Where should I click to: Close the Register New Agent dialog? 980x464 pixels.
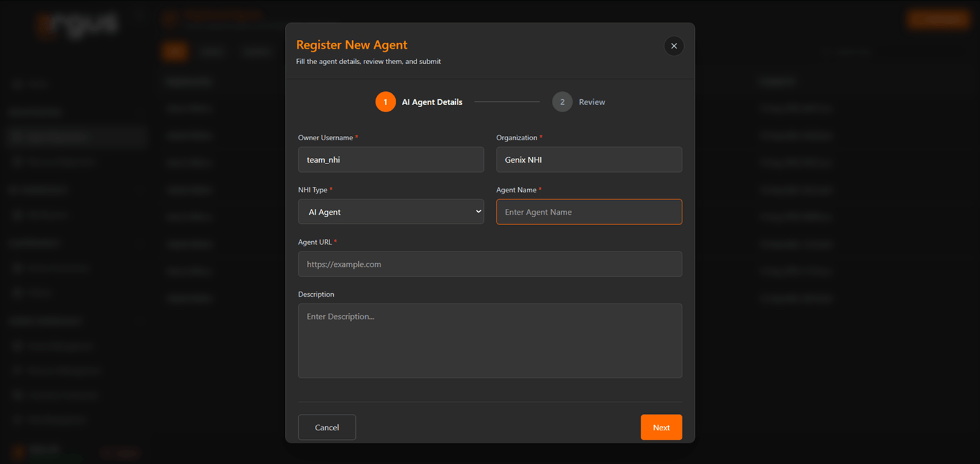[x=674, y=46]
